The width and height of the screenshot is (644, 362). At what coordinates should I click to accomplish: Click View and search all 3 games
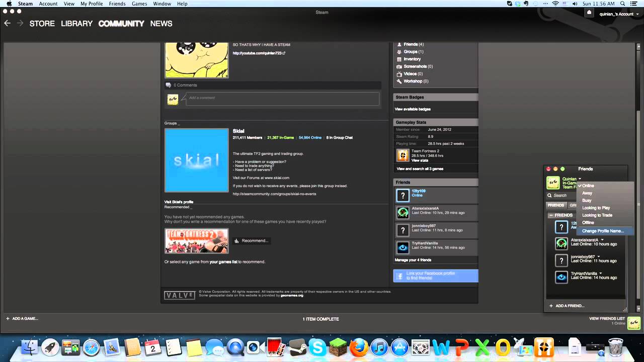pos(420,169)
